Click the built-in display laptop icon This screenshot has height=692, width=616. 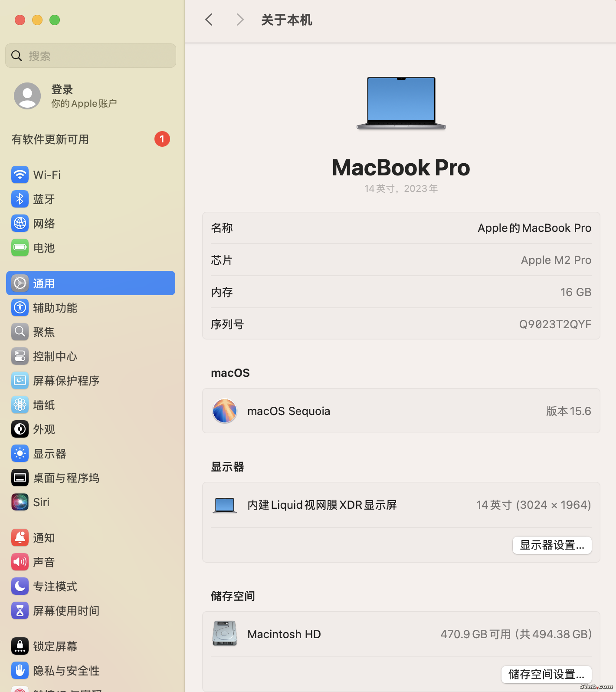coord(225,505)
